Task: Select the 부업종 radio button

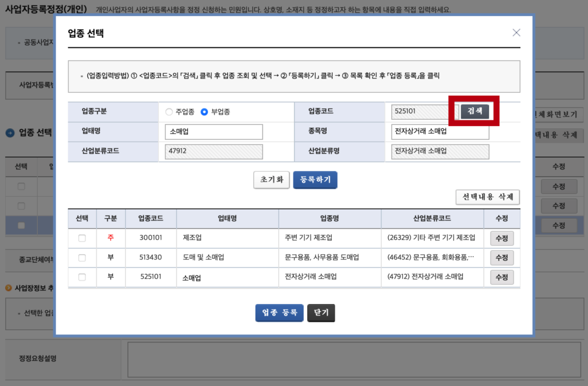Action: point(204,112)
